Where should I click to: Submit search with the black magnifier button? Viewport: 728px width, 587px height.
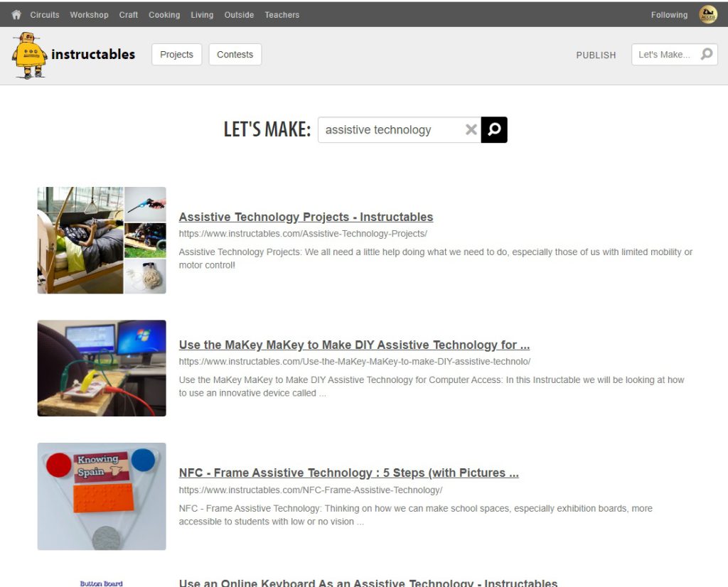494,129
